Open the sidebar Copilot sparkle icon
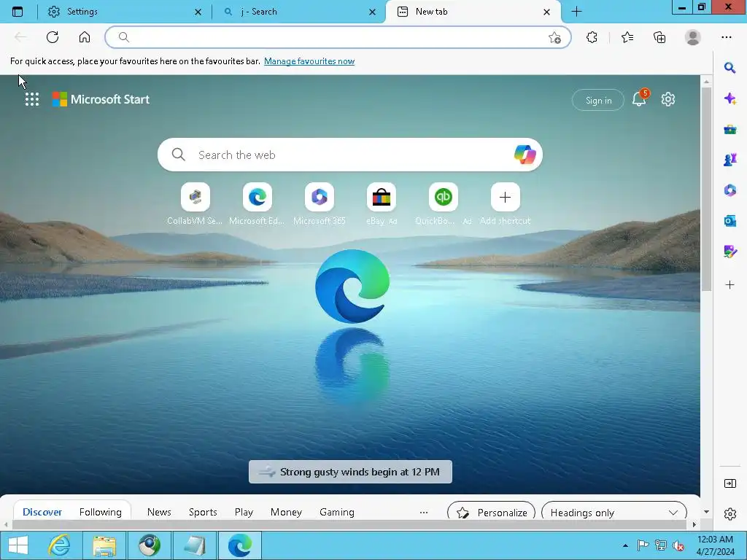This screenshot has height=560, width=747. (x=729, y=98)
